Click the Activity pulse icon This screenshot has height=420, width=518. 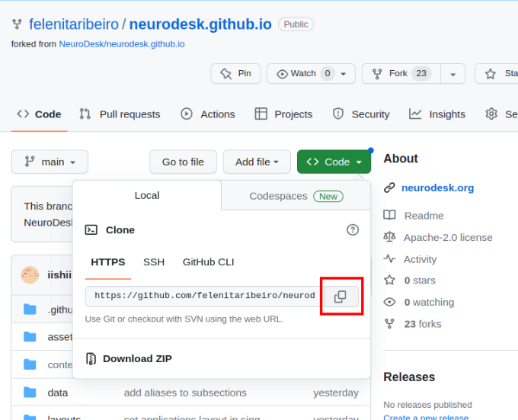tap(389, 259)
